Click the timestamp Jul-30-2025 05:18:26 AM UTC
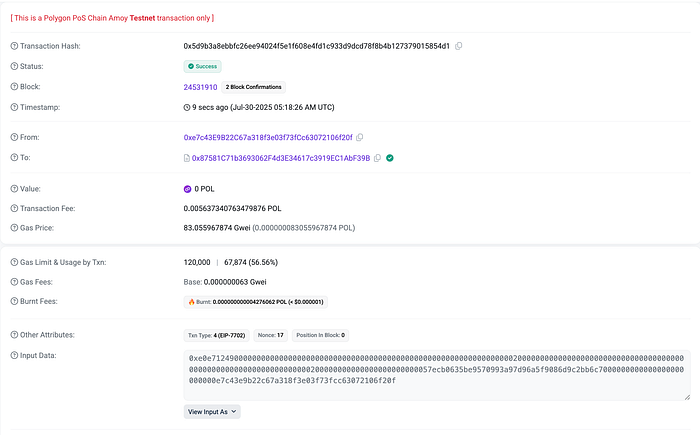The width and height of the screenshot is (700, 435). [x=282, y=107]
